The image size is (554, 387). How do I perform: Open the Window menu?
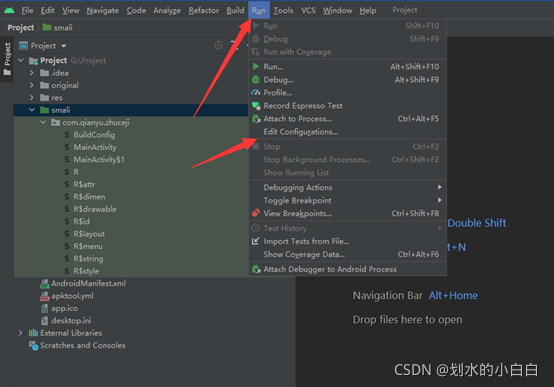pos(337,11)
